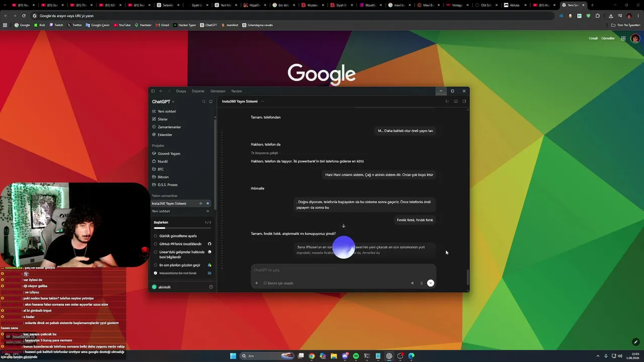644x362 pixels.
Task: Check the GitHub PR'lerini önceliklendir task
Action: click(155, 244)
